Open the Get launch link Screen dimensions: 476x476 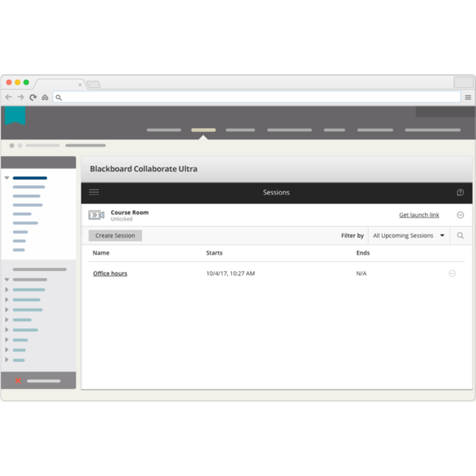click(419, 215)
